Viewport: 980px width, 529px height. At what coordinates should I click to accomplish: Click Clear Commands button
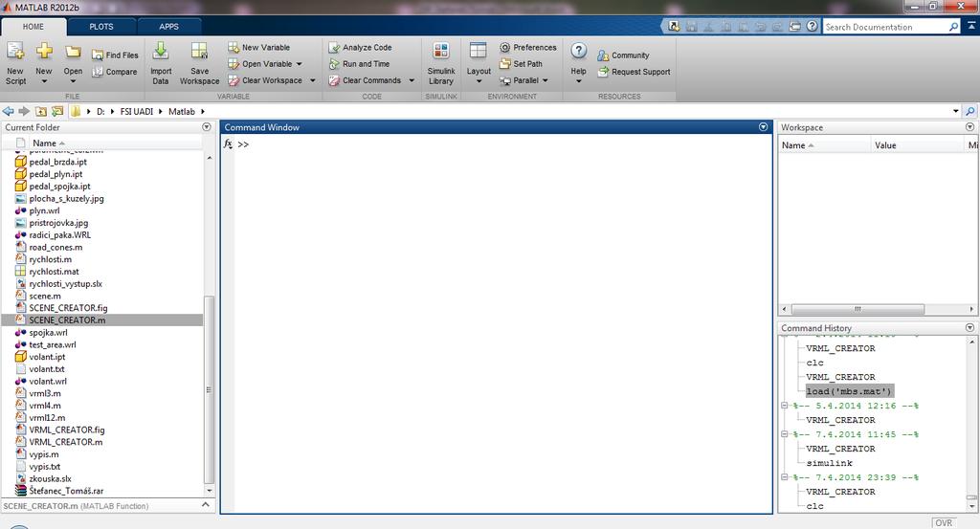coord(365,80)
